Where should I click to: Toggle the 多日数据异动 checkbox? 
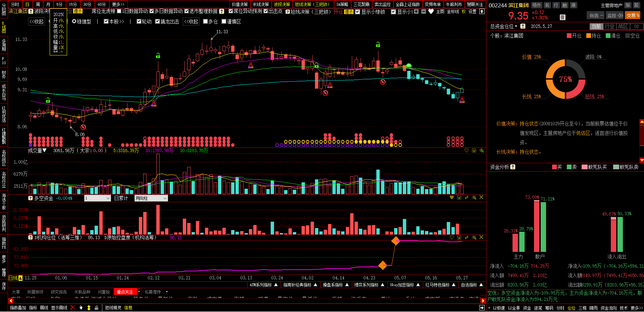pyautogui.click(x=152, y=11)
